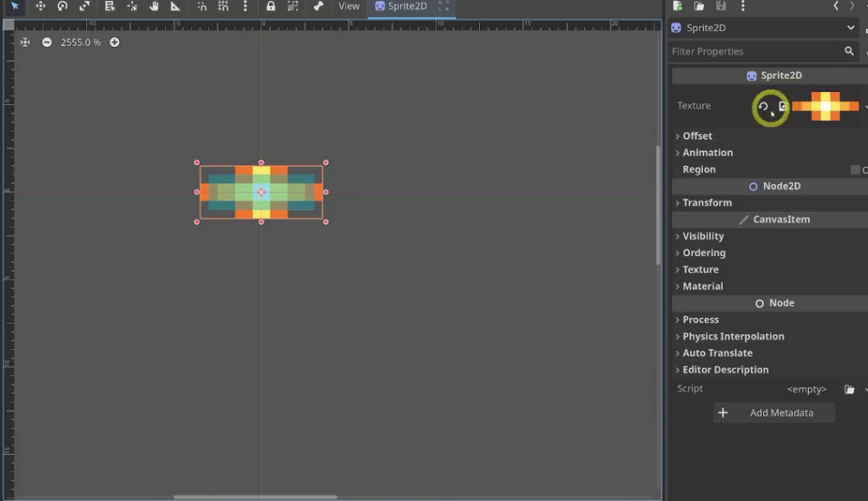Expand the CanvasItem Texture property group

700,269
